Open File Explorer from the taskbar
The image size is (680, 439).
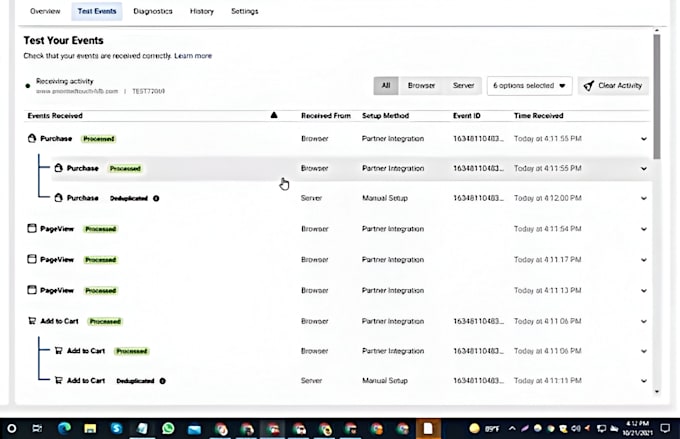click(90, 429)
